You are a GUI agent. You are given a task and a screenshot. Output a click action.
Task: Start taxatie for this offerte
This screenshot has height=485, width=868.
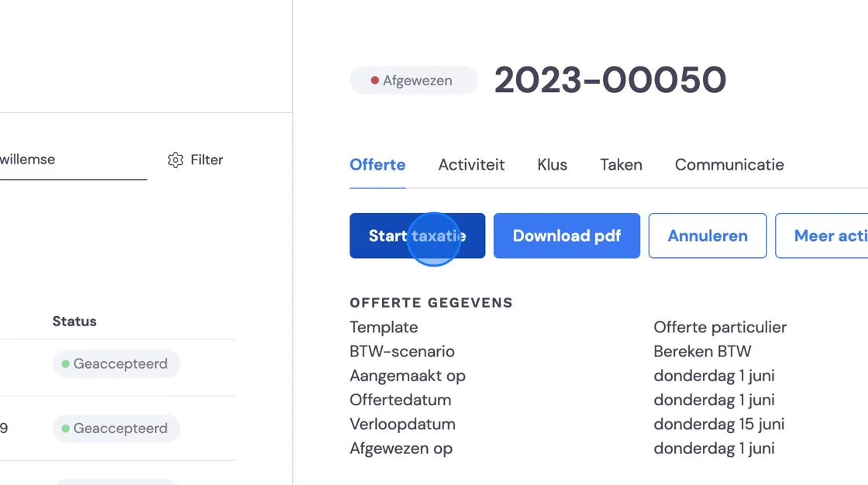(x=418, y=236)
